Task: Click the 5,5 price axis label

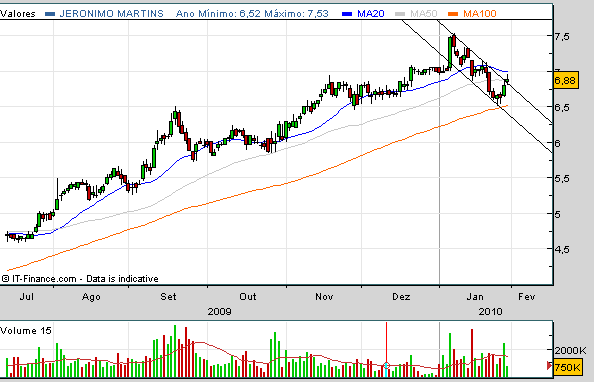Action: pyautogui.click(x=562, y=178)
